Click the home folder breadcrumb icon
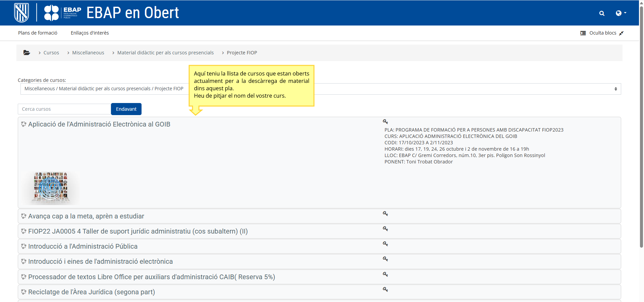644x302 pixels. (26, 53)
